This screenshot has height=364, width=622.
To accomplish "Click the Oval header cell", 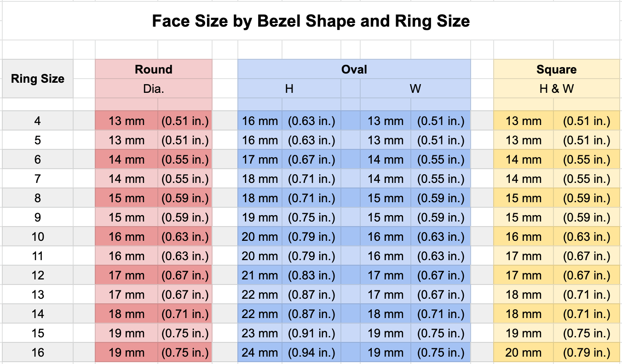I will point(354,69).
